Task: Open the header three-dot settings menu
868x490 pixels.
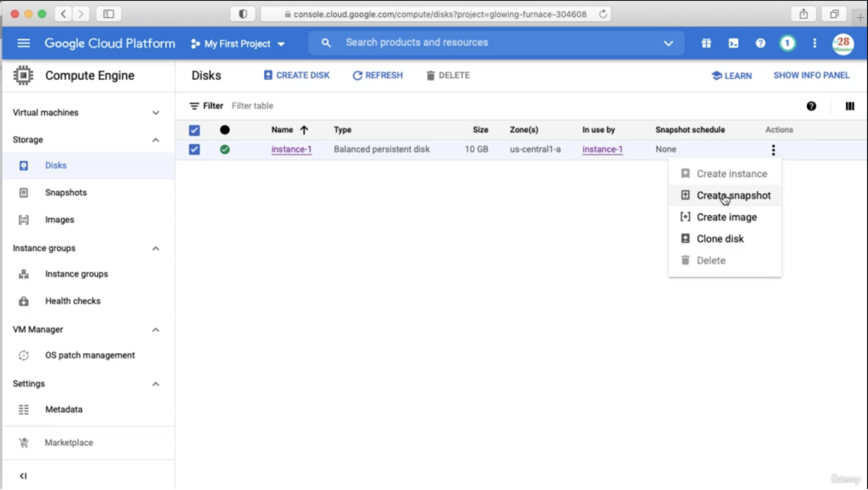Action: click(814, 43)
